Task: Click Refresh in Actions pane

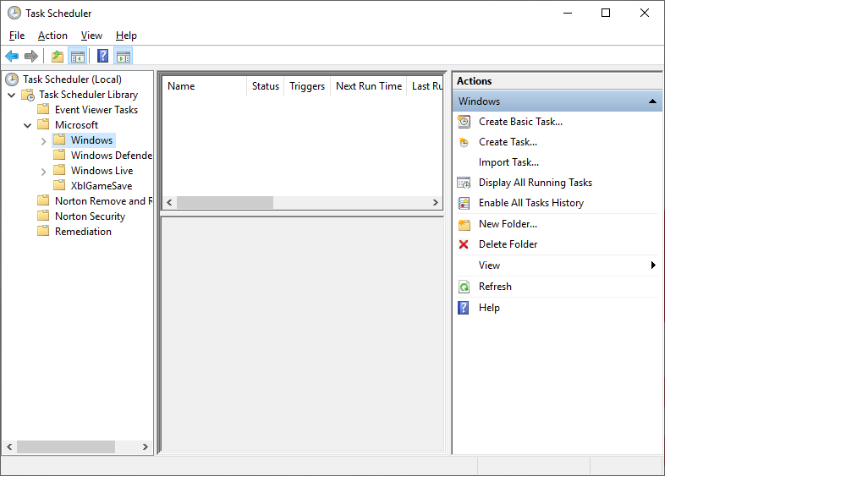Action: coord(495,287)
